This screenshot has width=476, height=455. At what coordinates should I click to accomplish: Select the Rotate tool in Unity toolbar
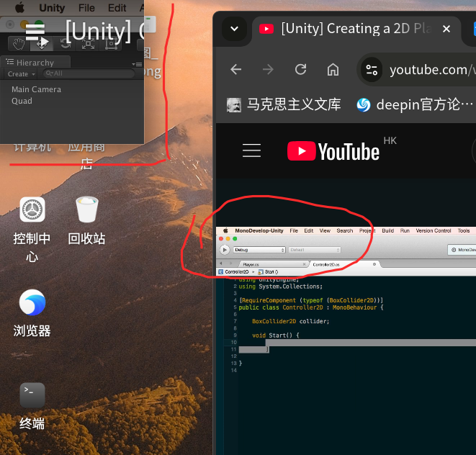[65, 44]
